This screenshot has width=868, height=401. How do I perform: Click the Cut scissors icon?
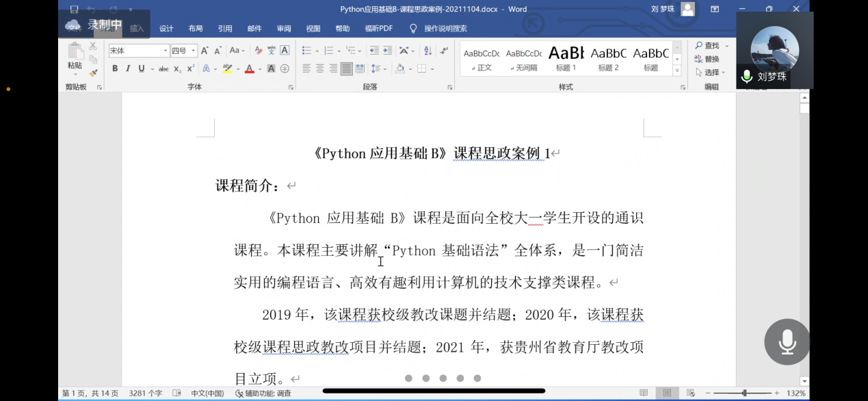93,47
